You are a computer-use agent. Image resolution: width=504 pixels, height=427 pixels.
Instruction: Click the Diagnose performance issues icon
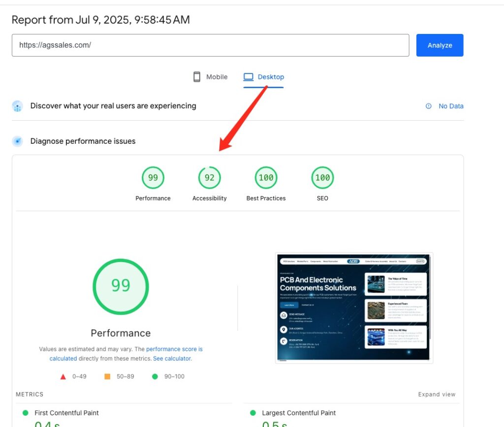tap(18, 141)
